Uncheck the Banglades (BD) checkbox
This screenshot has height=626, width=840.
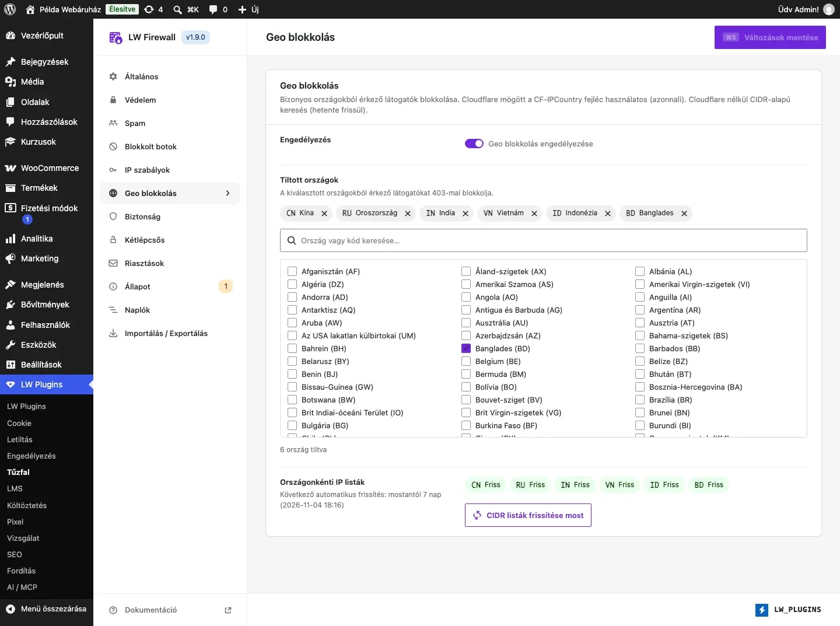tap(466, 348)
